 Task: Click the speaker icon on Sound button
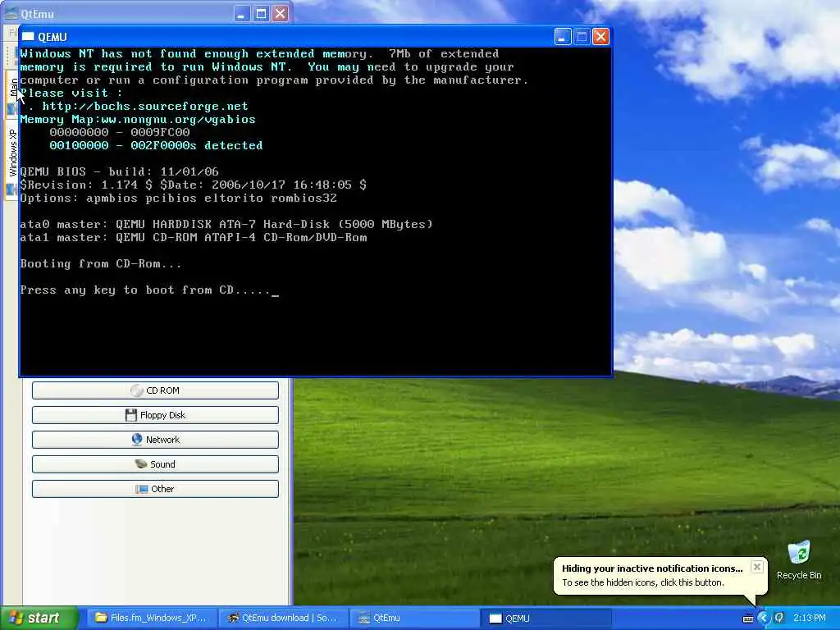pos(141,464)
